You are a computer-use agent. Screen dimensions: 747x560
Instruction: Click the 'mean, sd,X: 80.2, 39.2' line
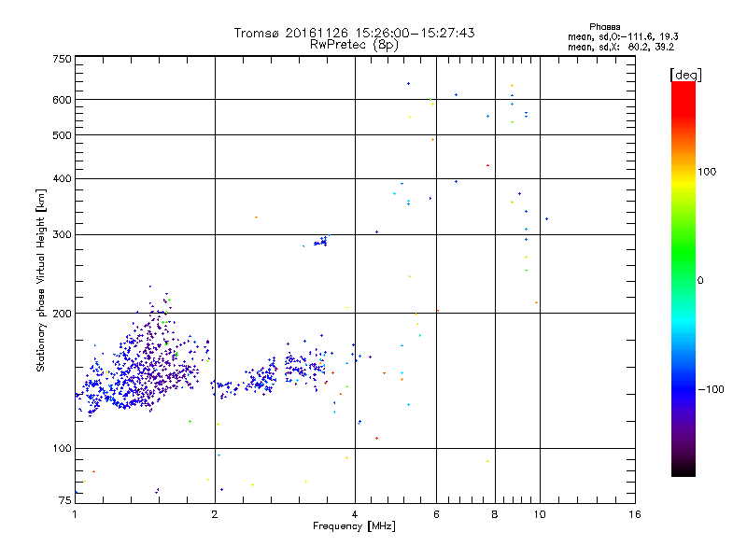[621, 47]
